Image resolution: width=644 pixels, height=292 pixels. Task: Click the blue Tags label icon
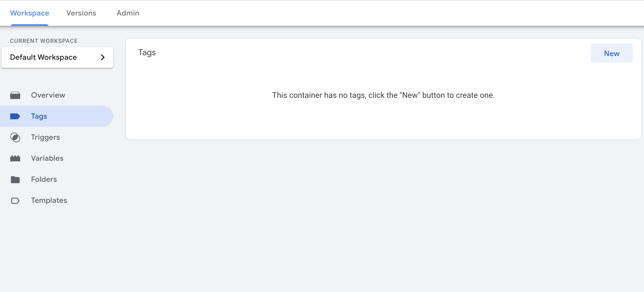(15, 116)
